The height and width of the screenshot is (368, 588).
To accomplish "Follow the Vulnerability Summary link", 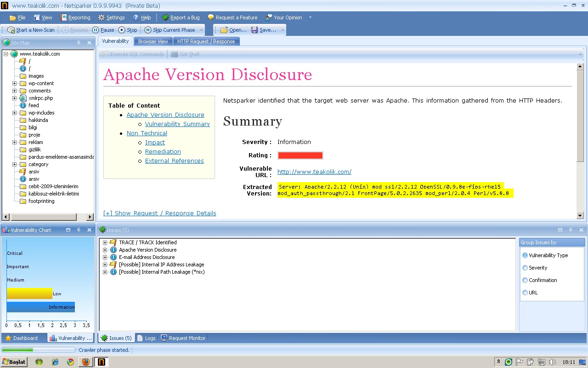I will point(177,124).
